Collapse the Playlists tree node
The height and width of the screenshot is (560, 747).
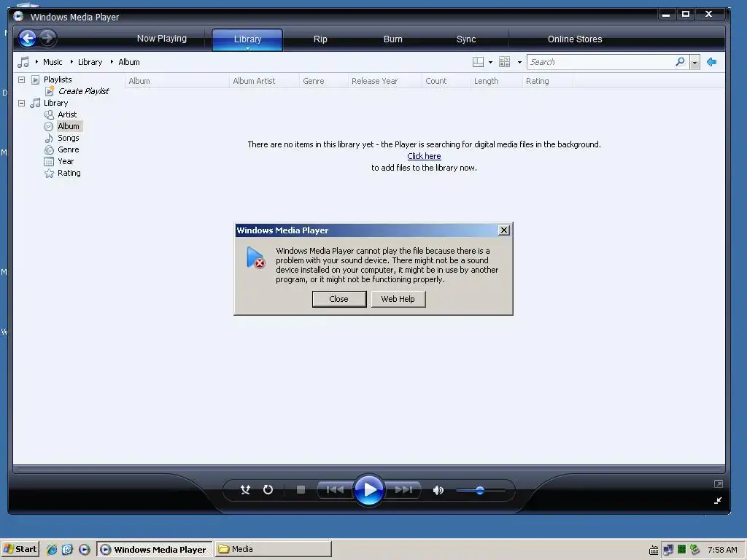tap(21, 79)
